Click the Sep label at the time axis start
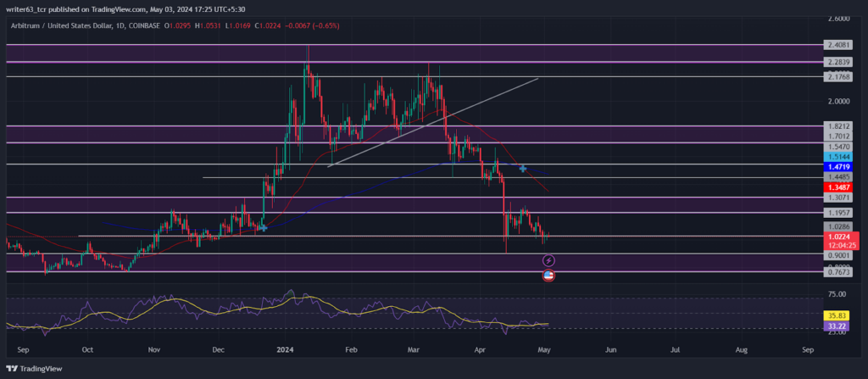 pyautogui.click(x=23, y=350)
